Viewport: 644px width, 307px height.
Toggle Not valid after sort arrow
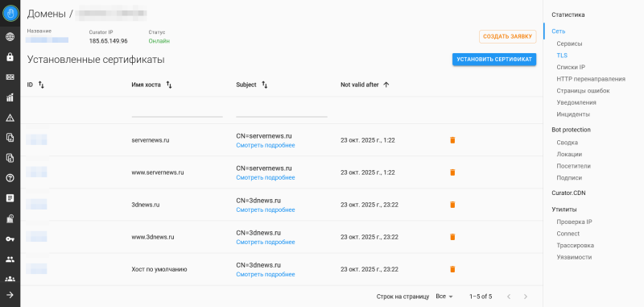click(x=386, y=85)
